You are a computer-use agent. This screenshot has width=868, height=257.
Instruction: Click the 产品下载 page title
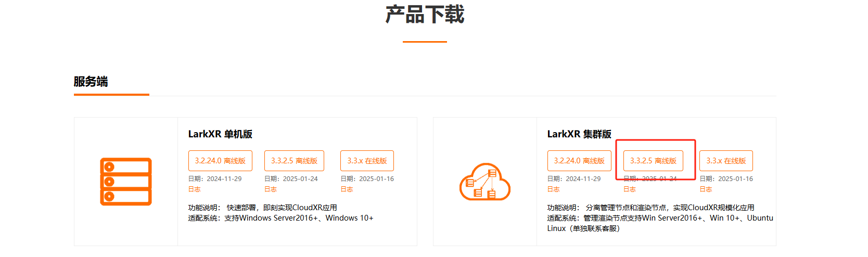[x=425, y=15]
